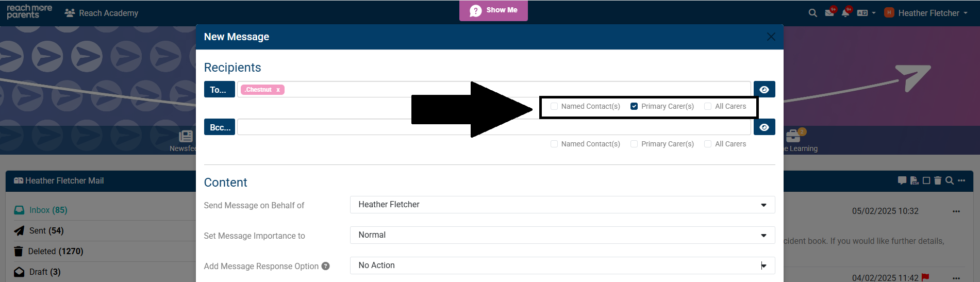Screen dimensions: 980x282
Task: Click the trash icon in mail panel header
Action: pyautogui.click(x=938, y=180)
